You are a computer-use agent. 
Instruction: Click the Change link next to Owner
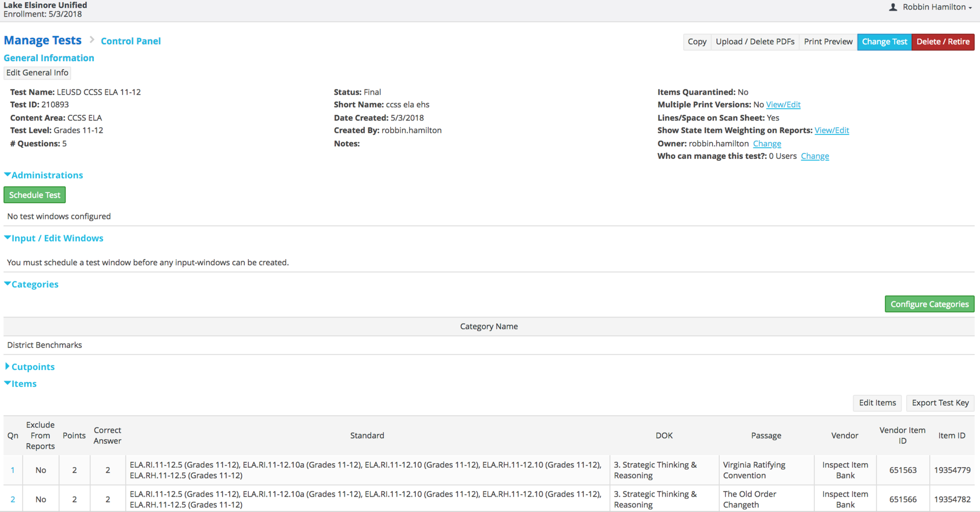pos(767,143)
